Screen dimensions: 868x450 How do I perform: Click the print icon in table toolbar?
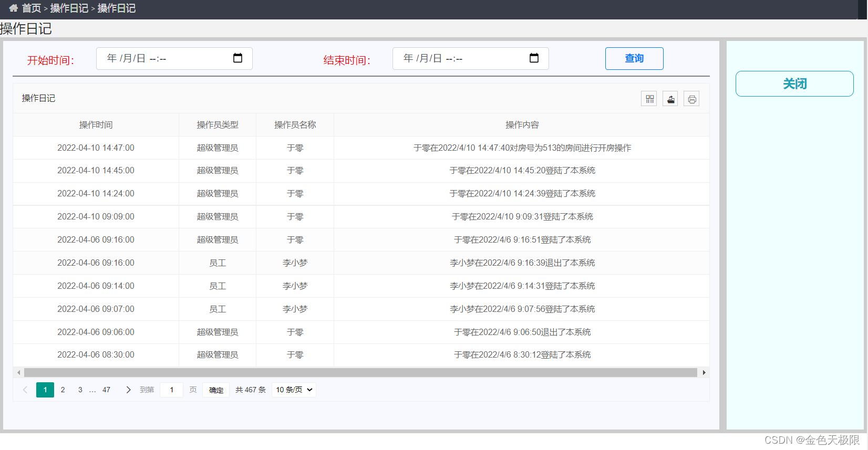692,99
